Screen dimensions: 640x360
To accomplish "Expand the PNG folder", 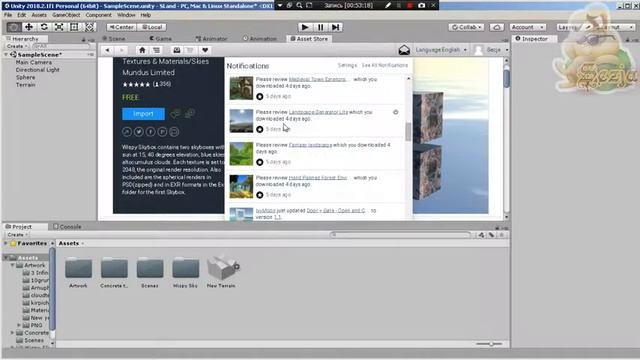I will click(x=19, y=325).
